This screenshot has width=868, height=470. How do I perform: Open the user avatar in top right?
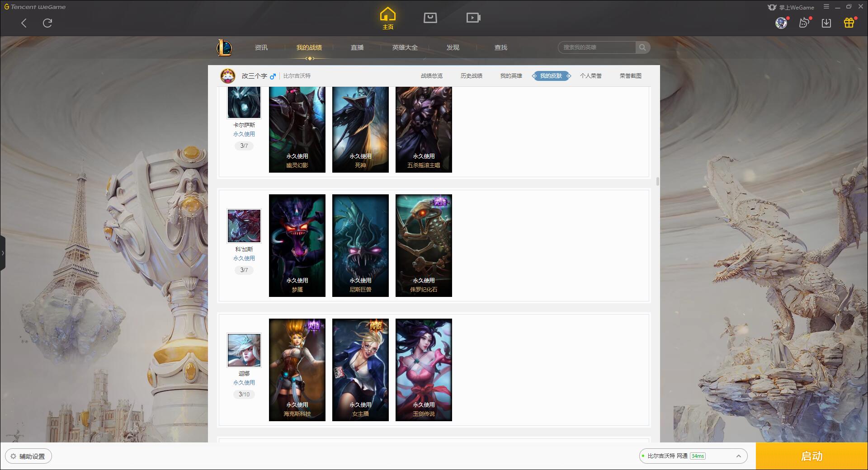pyautogui.click(x=781, y=23)
